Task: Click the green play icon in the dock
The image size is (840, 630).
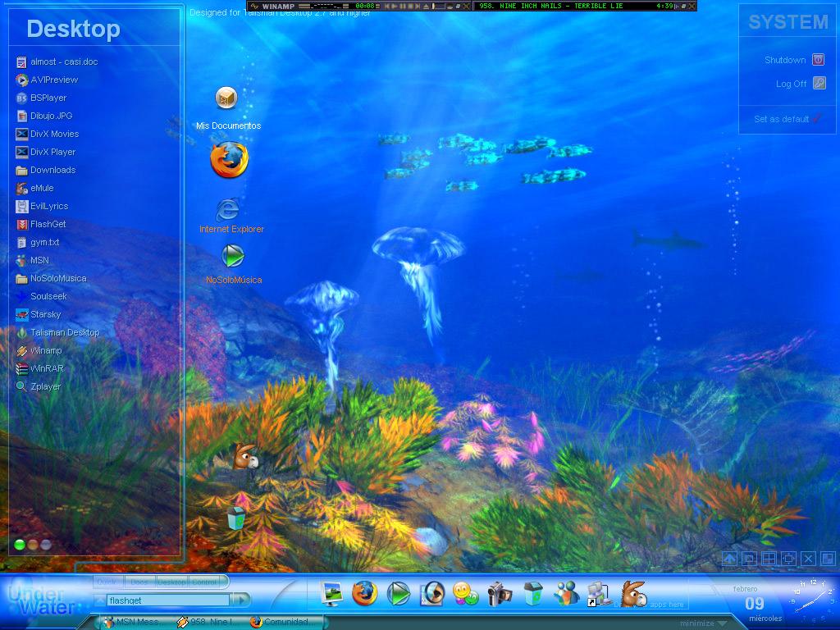Action: (x=398, y=594)
